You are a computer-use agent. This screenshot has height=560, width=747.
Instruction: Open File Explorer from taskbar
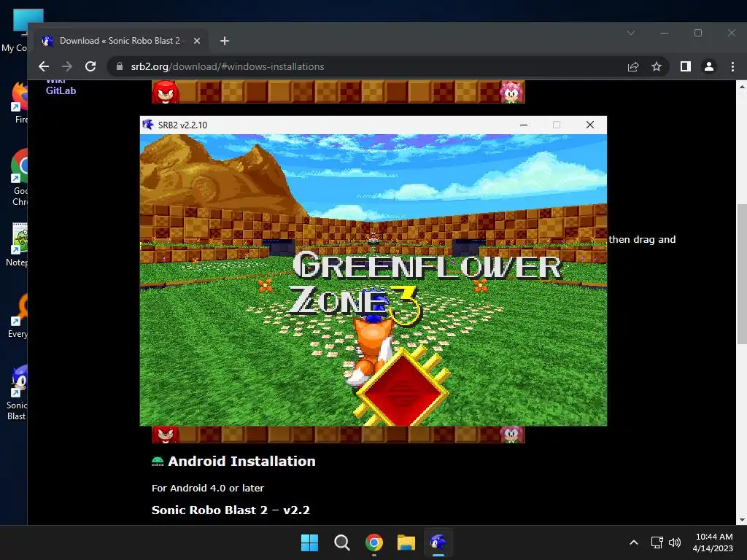click(406, 542)
